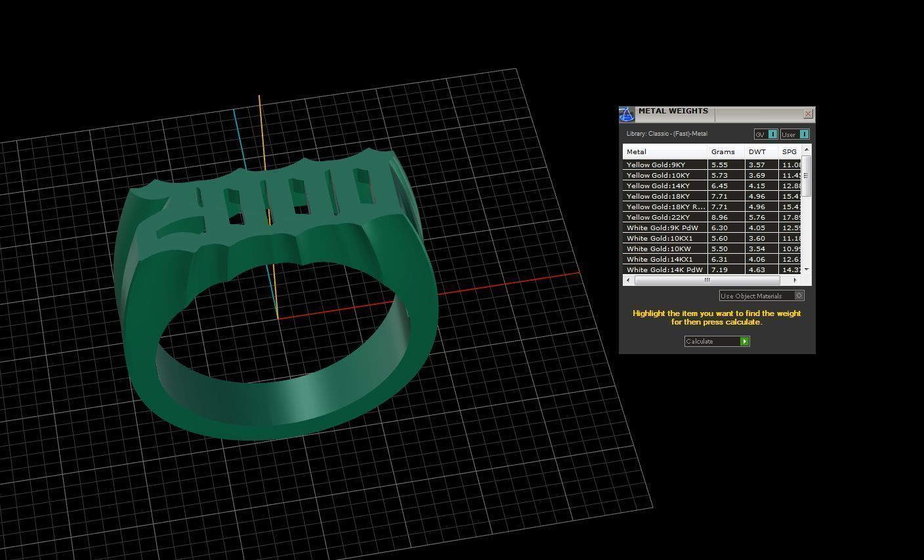This screenshot has height=560, width=924.
Task: Click the 4.15 DWT value
Action: tap(757, 186)
